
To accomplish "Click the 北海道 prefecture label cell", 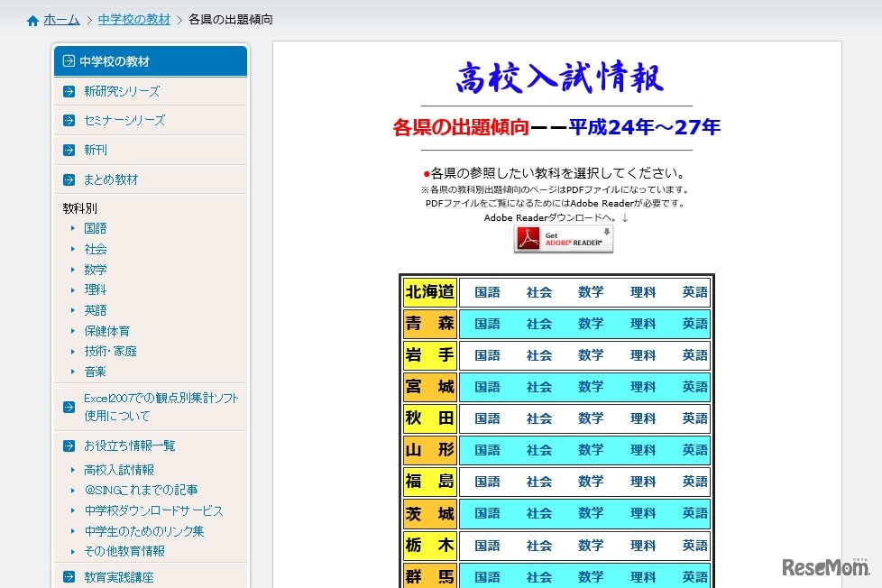I will [x=430, y=292].
